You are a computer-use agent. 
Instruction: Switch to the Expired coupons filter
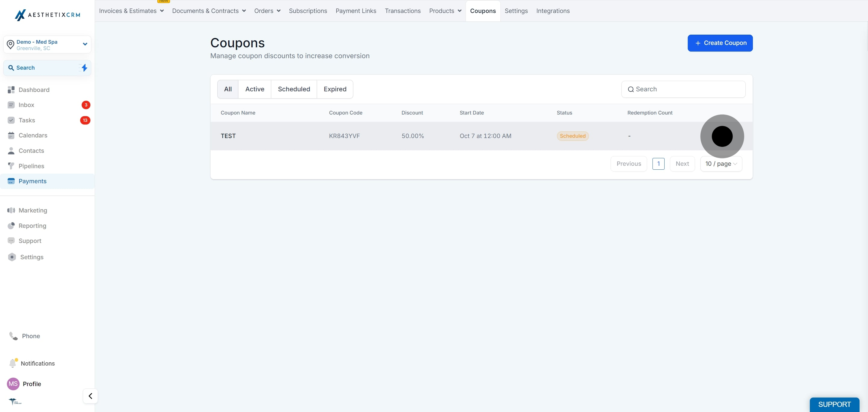click(335, 89)
